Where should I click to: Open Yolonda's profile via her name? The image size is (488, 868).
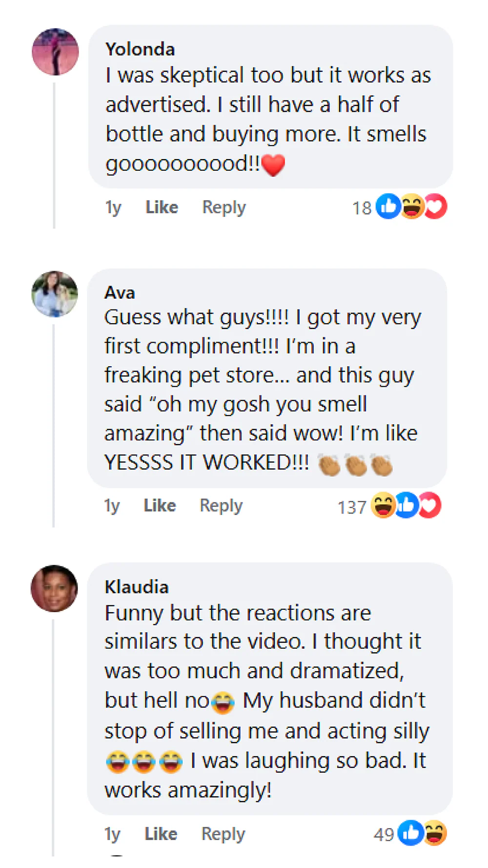(140, 49)
